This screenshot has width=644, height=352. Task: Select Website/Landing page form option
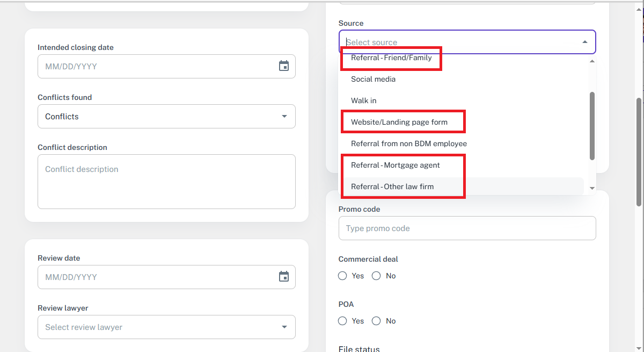pos(399,122)
